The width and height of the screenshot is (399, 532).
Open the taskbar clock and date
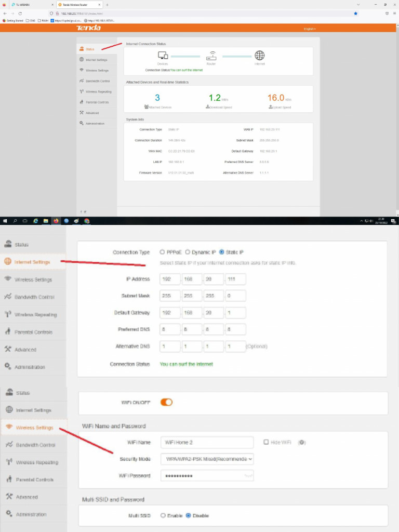[381, 221]
